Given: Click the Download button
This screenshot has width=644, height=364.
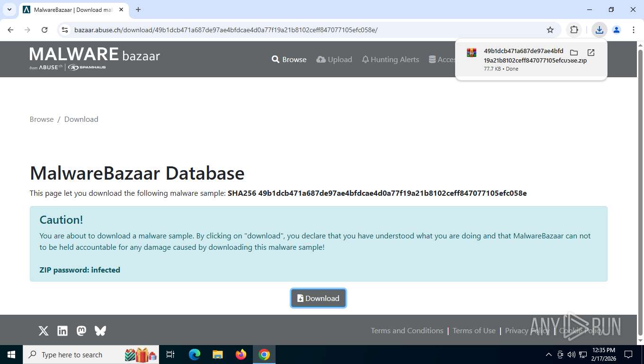Looking at the screenshot, I should pyautogui.click(x=318, y=298).
